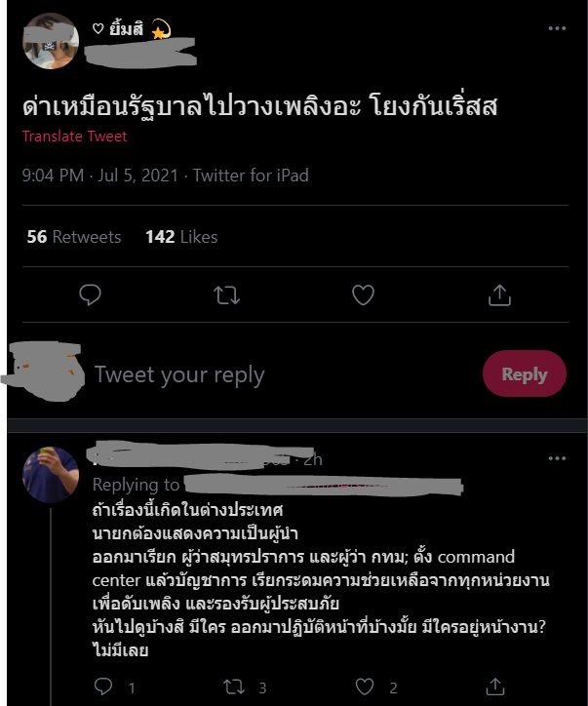The width and height of the screenshot is (588, 706).
Task: Click the reply icon under main tweet
Action: [x=90, y=294]
